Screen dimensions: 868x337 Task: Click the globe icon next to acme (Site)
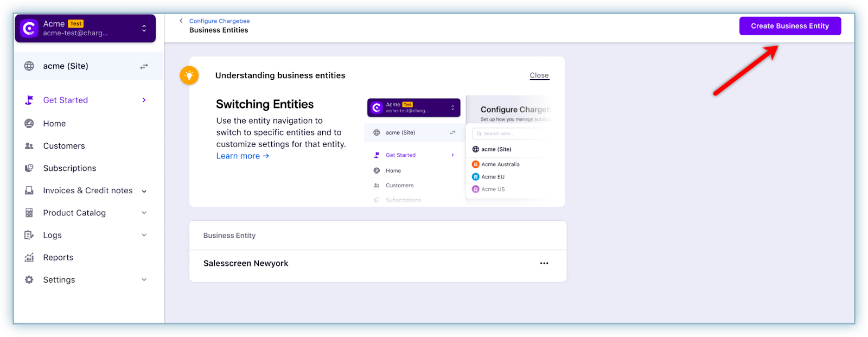click(x=29, y=66)
